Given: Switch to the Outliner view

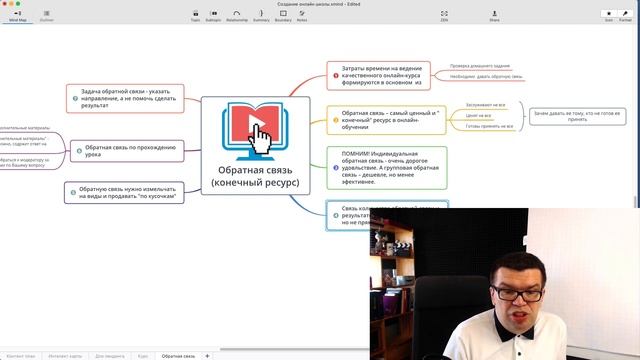Looking at the screenshot, I should point(47,16).
